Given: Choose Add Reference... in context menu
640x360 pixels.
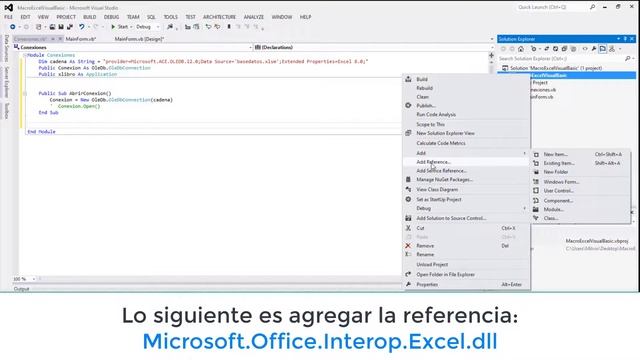Looking at the screenshot, I should [467, 162].
